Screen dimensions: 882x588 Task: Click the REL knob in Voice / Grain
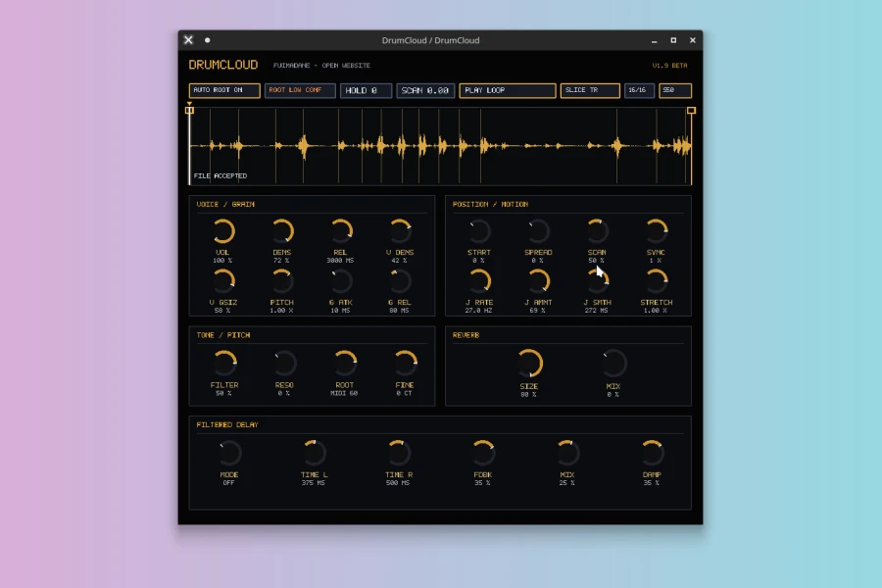point(341,231)
